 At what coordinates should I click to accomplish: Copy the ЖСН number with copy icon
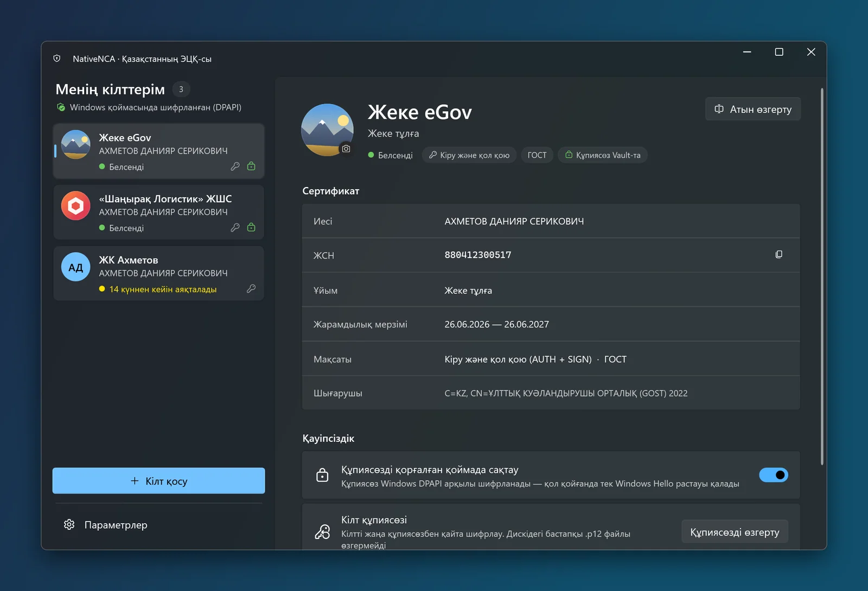[778, 254]
